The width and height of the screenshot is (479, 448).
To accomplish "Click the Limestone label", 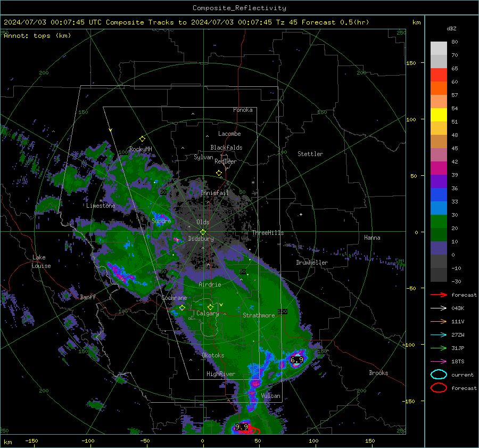I will tap(101, 206).
